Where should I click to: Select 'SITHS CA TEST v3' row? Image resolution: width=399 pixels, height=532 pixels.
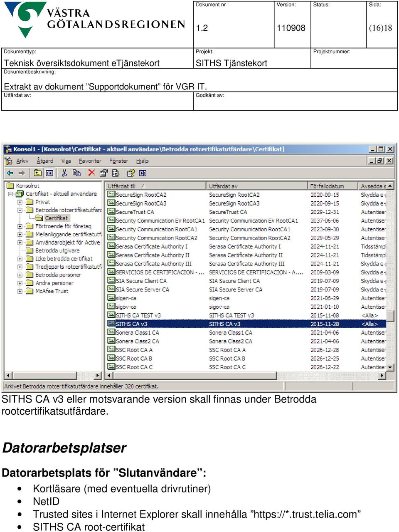coord(246,315)
